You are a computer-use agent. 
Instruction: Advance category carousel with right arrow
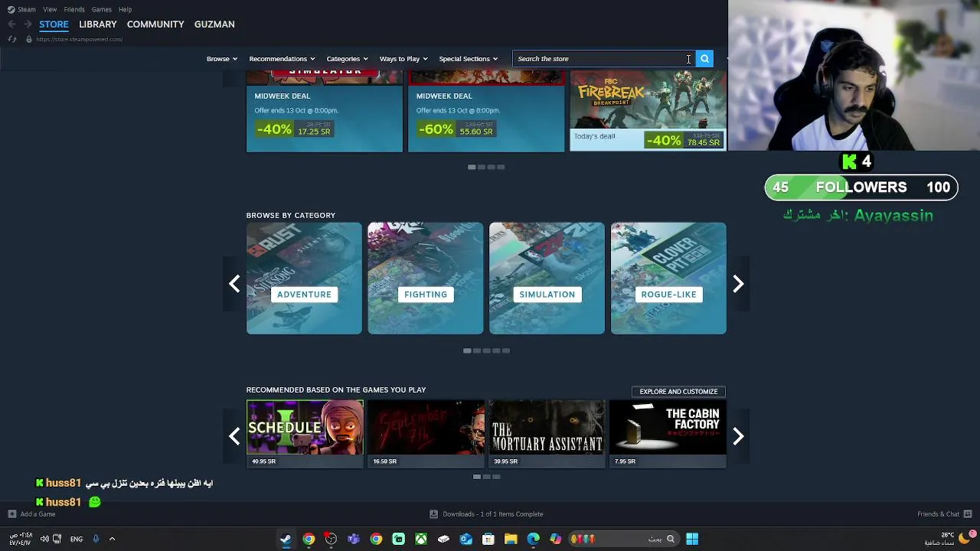pos(738,284)
